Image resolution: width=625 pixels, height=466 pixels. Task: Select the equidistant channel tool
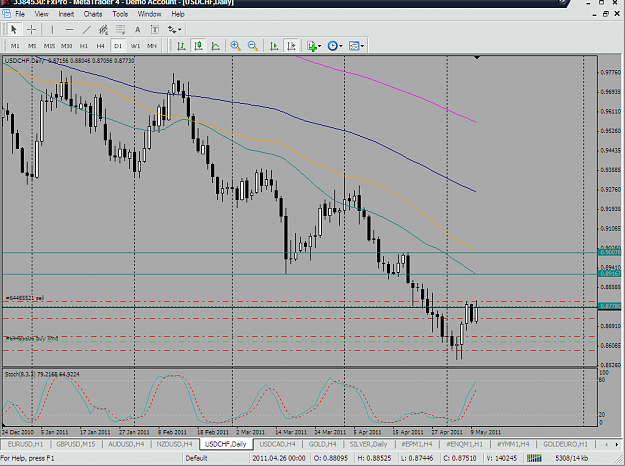pyautogui.click(x=103, y=29)
